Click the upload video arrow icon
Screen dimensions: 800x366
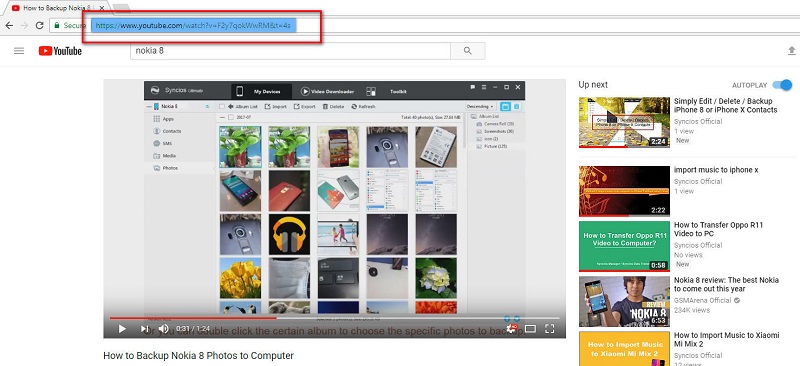coord(791,51)
